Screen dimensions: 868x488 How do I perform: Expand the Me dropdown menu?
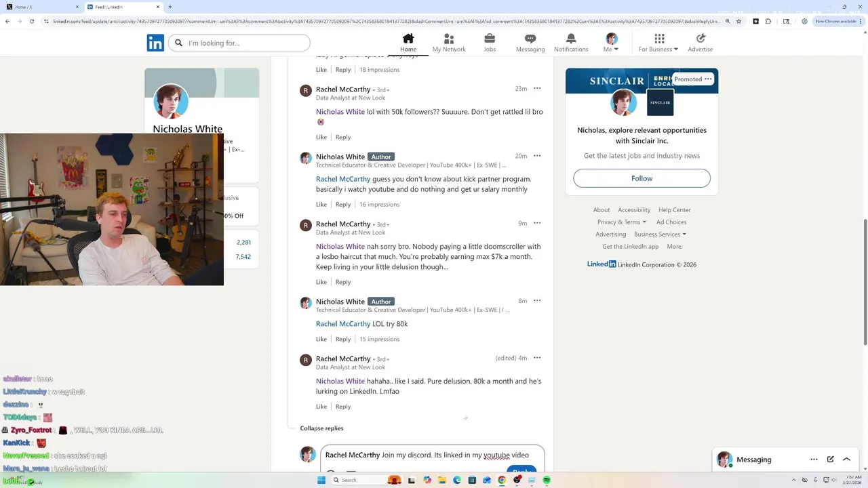[611, 49]
